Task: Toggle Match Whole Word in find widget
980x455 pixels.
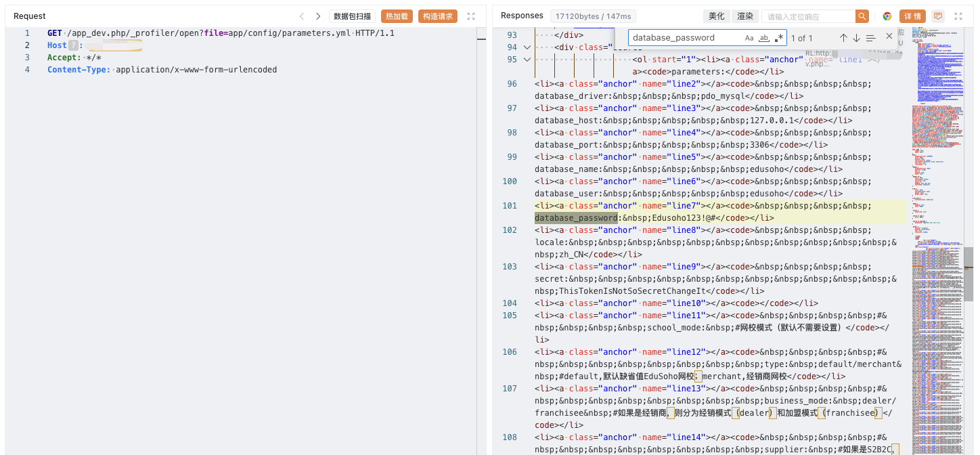Action: [765, 38]
